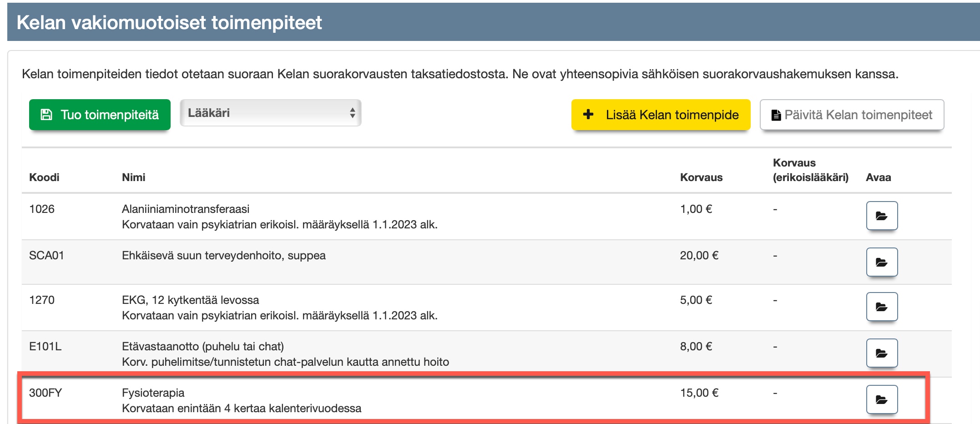Click the Fysioterapia procedure name
The width and height of the screenshot is (980, 424).
[x=153, y=393]
